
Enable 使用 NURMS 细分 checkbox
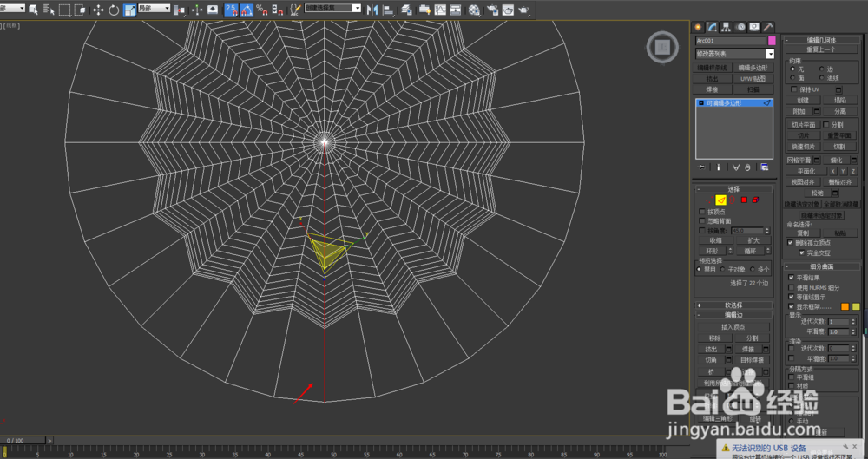click(x=792, y=287)
